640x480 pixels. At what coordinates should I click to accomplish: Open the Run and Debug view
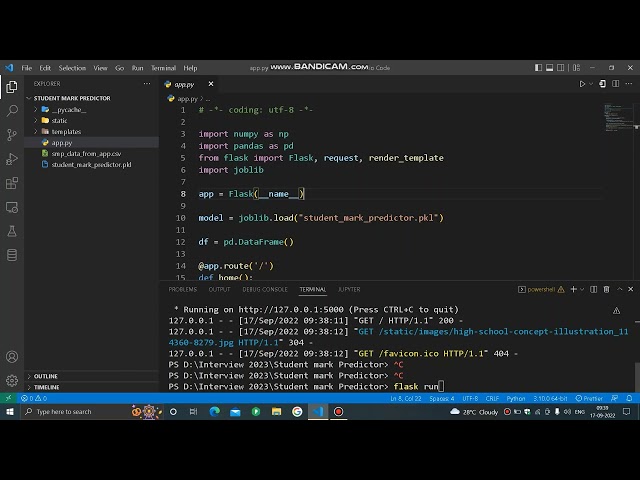click(x=12, y=159)
